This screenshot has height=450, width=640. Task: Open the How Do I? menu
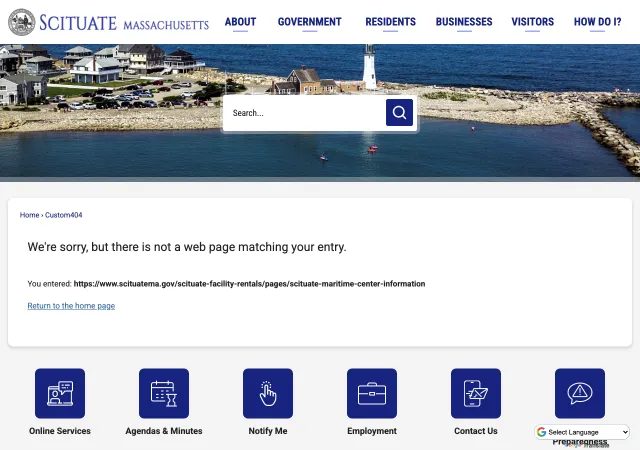pyautogui.click(x=598, y=22)
